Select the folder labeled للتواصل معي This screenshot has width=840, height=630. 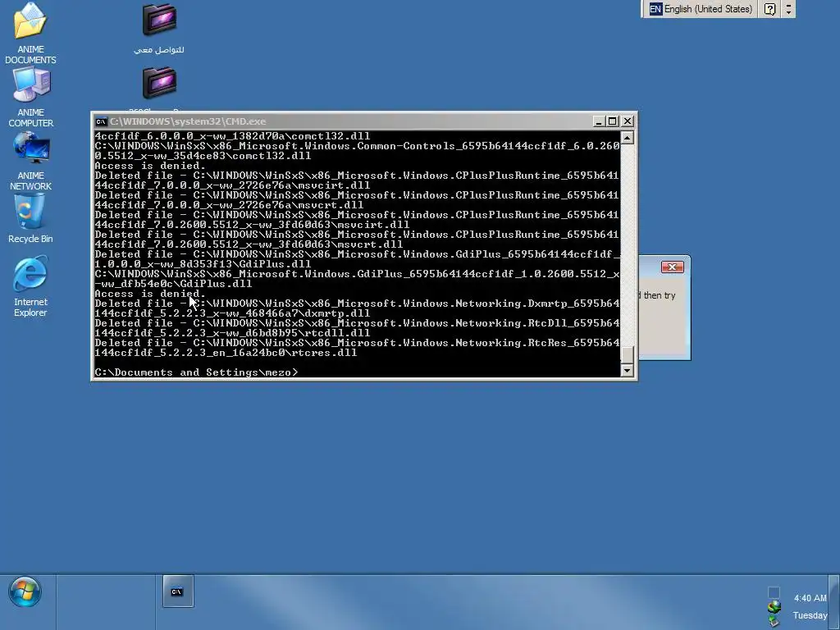[159, 29]
